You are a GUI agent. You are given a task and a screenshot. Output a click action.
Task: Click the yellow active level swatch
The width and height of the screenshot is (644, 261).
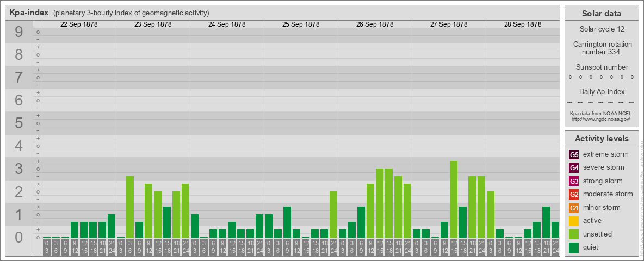coord(574,221)
